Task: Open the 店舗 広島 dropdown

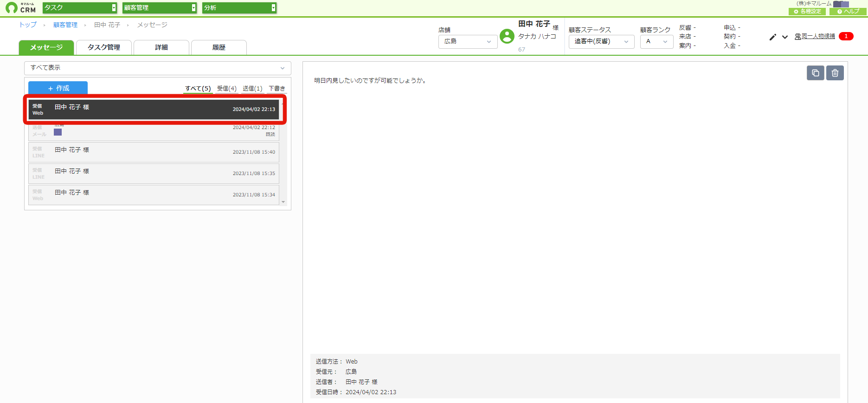Action: pos(468,42)
